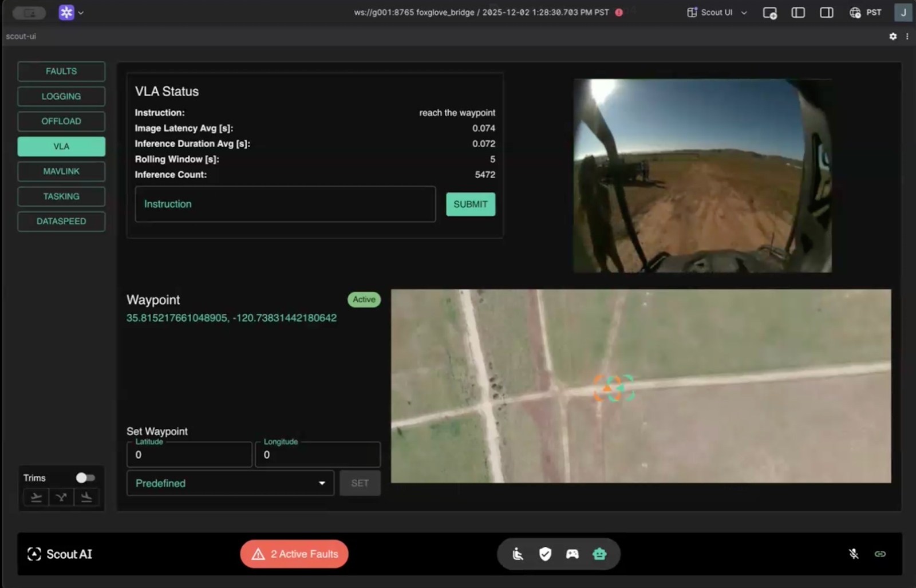Click the Instruction text field

pos(285,204)
